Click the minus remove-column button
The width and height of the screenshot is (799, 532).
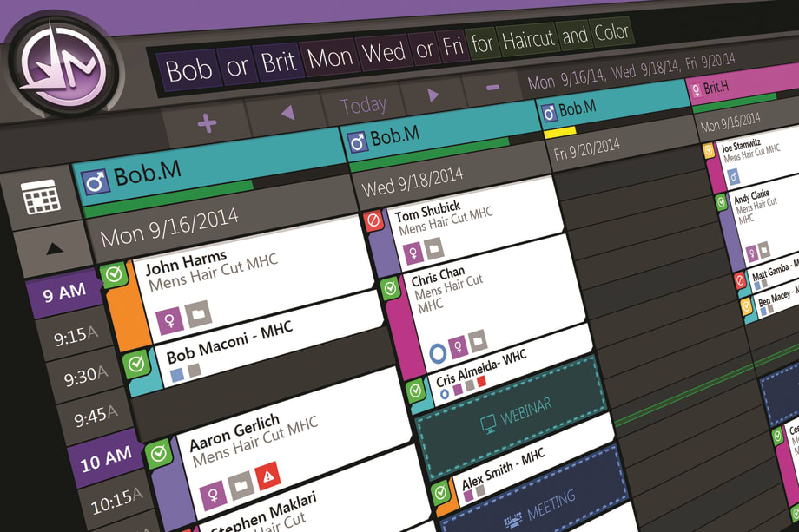[x=492, y=88]
